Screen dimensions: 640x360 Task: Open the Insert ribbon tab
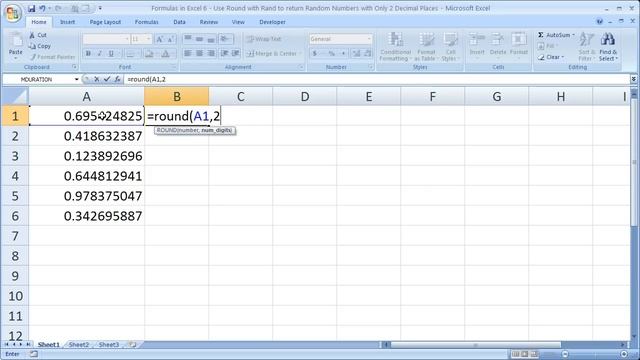pos(67,22)
